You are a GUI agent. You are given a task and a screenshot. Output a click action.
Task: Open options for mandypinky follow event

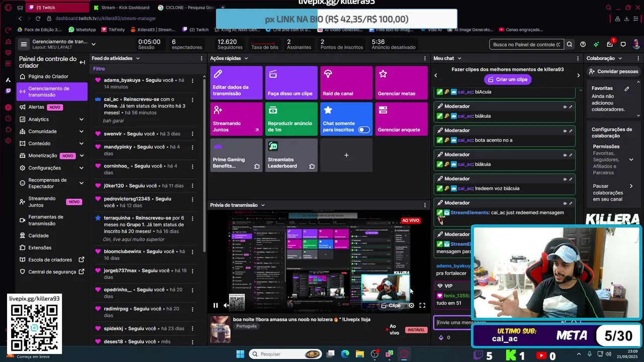coord(192,147)
